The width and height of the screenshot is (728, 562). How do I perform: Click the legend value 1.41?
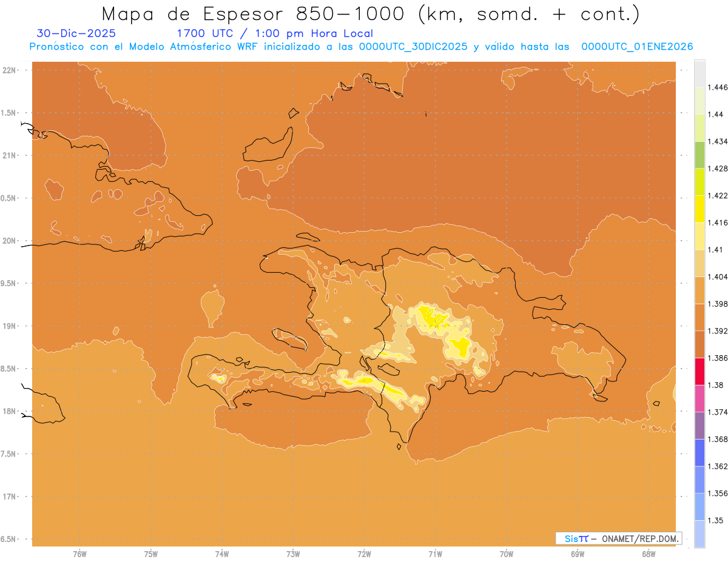pos(715,250)
